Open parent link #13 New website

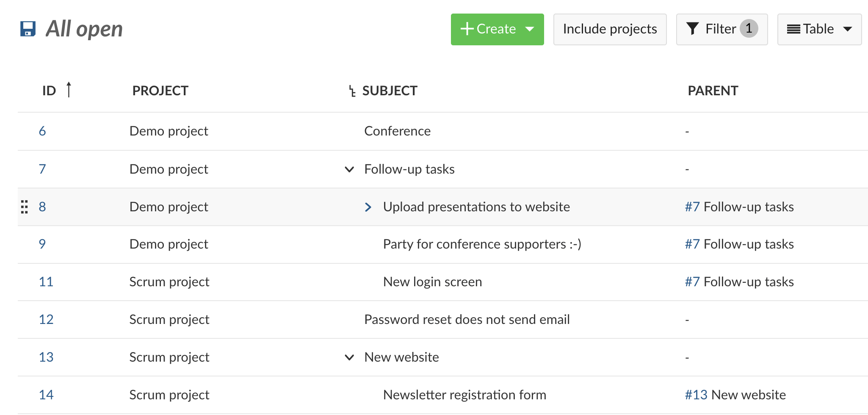(735, 395)
